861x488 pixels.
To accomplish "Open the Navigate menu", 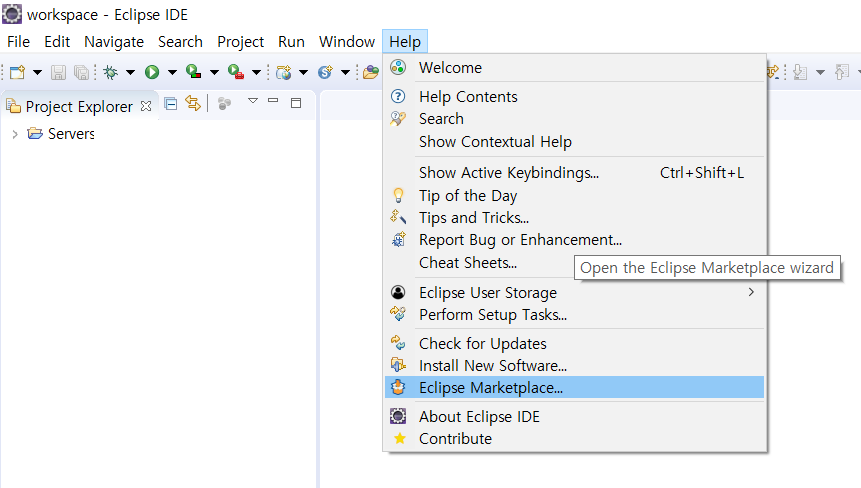I will 114,42.
